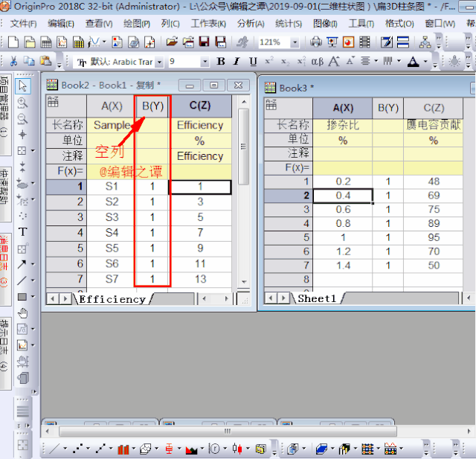
Task: Click the Underline formatting button
Action: click(253, 62)
